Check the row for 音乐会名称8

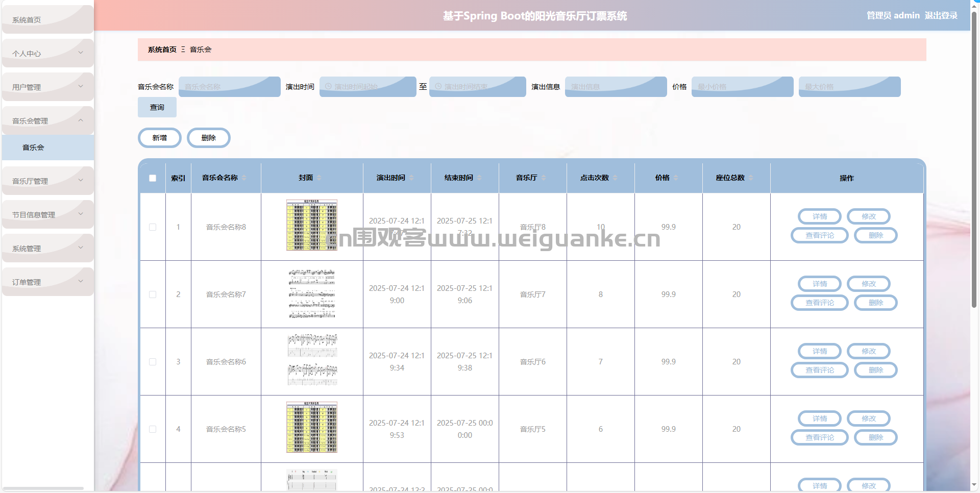pos(153,227)
